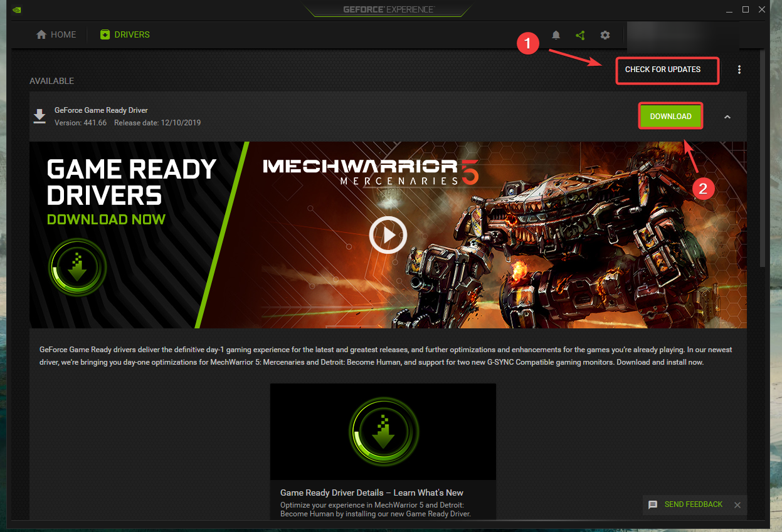Click the 'Version: 441.66' text
Image resolution: width=782 pixels, height=532 pixels.
(x=80, y=123)
